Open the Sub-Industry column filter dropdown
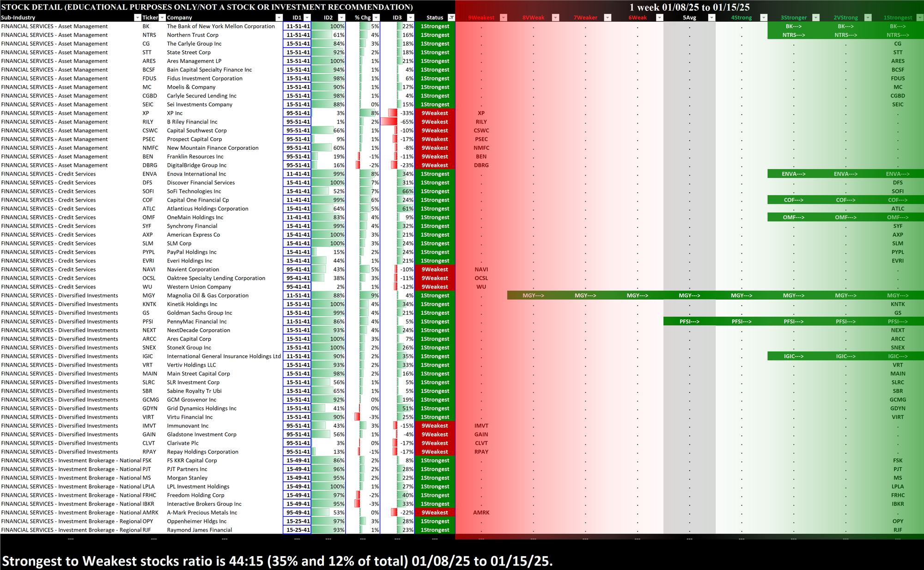924x570 pixels. click(x=137, y=18)
